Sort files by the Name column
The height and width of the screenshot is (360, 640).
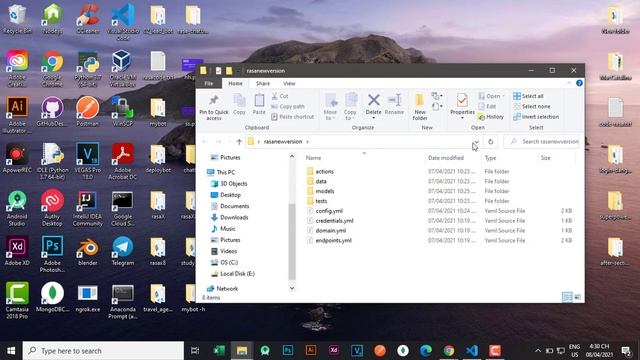[x=313, y=158]
